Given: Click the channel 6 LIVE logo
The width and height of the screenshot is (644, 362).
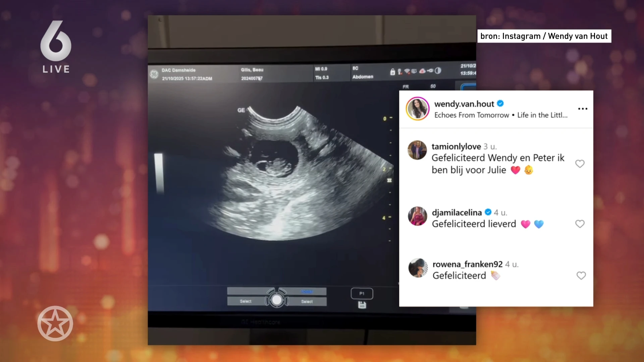Looking at the screenshot, I should pyautogui.click(x=56, y=47).
